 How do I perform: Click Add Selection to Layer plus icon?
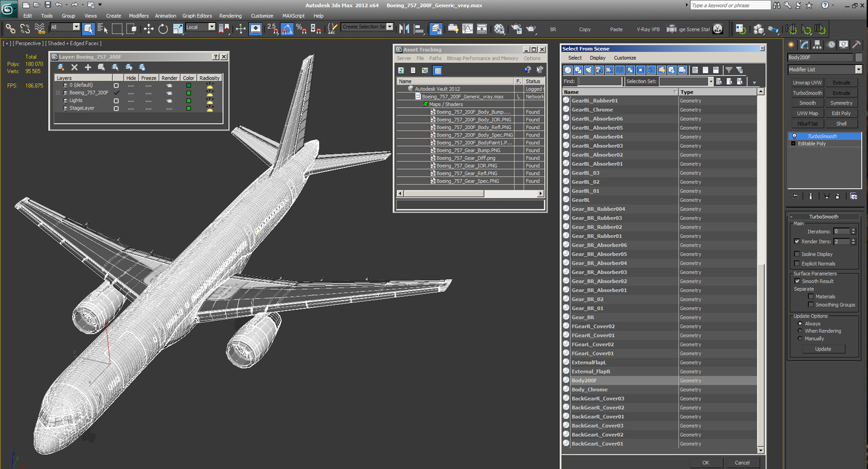pos(88,67)
